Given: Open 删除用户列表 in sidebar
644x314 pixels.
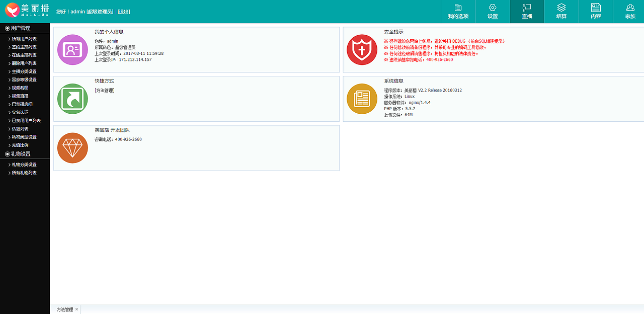Looking at the screenshot, I should click(25, 63).
